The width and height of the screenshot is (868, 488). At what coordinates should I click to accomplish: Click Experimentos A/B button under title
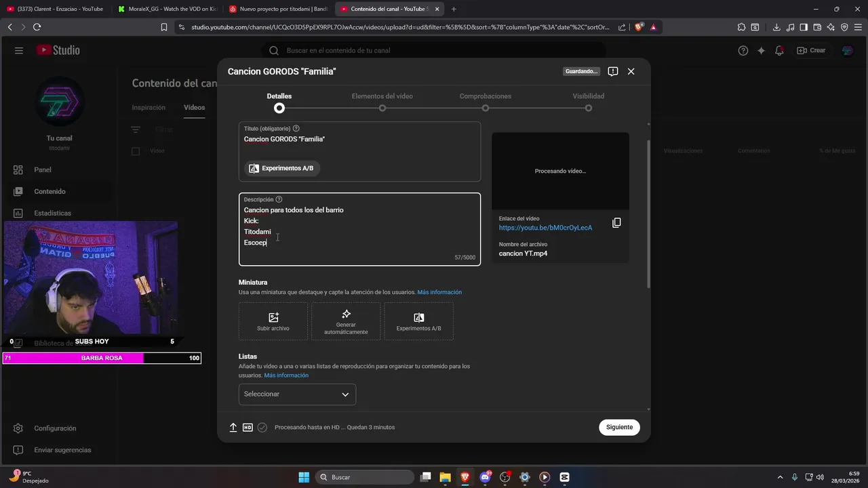click(281, 168)
